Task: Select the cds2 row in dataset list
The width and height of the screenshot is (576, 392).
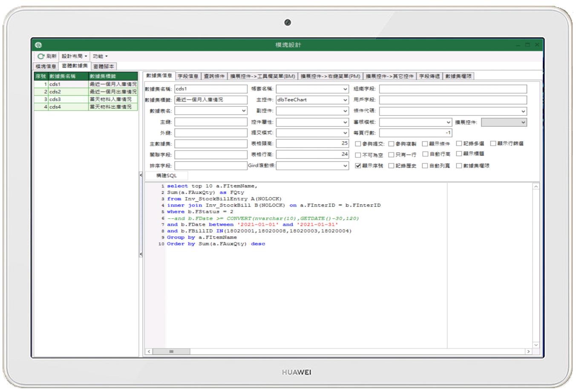Action: [x=86, y=92]
